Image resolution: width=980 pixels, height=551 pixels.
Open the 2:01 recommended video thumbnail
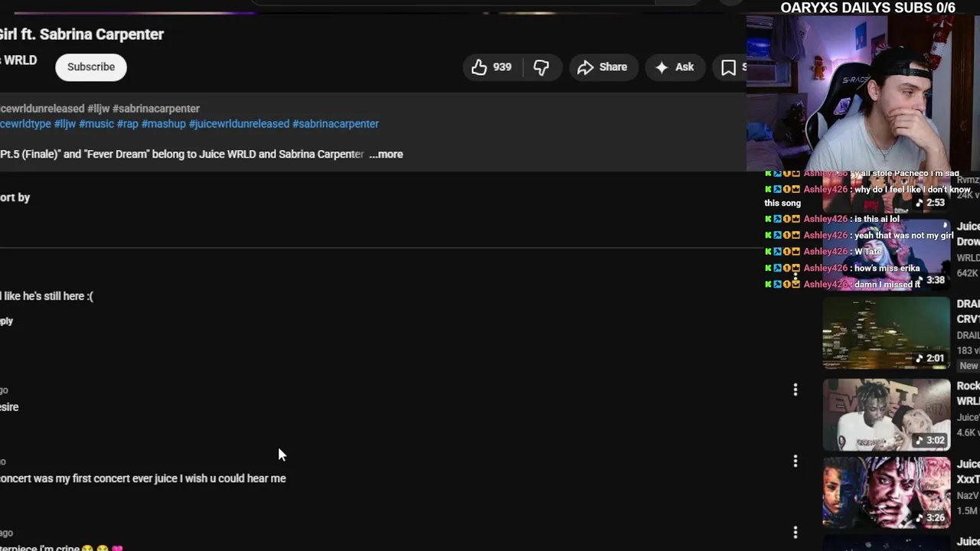[x=886, y=333]
